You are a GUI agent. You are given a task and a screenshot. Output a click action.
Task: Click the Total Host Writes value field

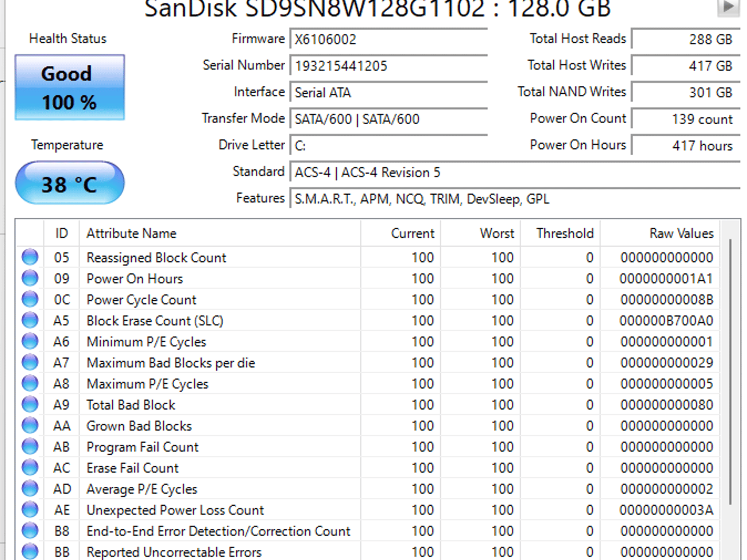coord(686,66)
